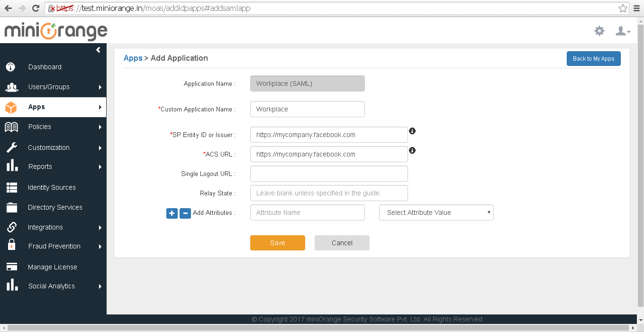The height and width of the screenshot is (332, 644).
Task: Go to Manage License in sidebar
Action: [52, 267]
